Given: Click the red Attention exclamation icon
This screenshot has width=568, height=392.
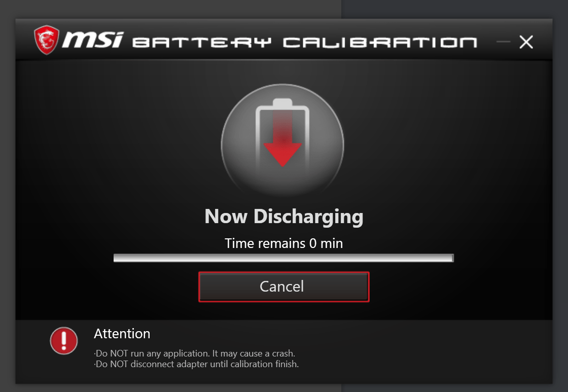Looking at the screenshot, I should [x=63, y=340].
